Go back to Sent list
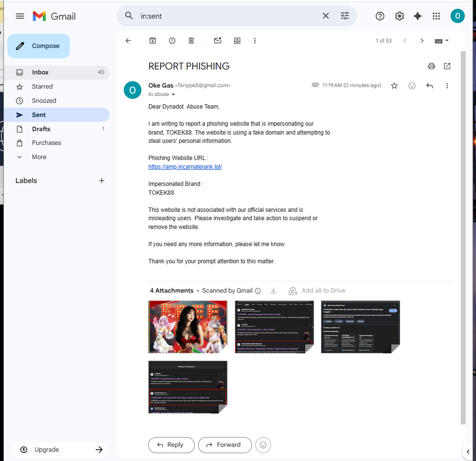The image size is (476, 461). (128, 41)
